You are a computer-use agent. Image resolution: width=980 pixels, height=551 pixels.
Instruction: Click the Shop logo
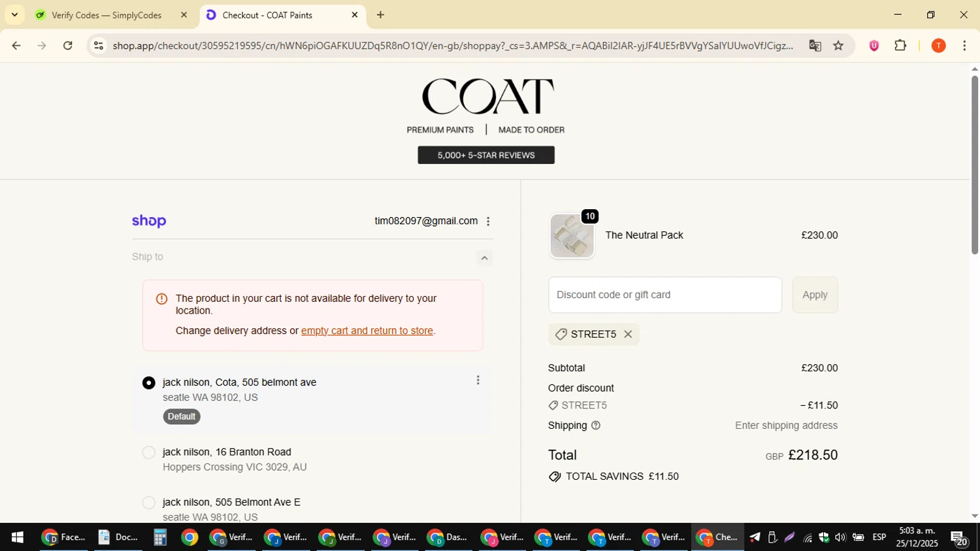point(149,222)
